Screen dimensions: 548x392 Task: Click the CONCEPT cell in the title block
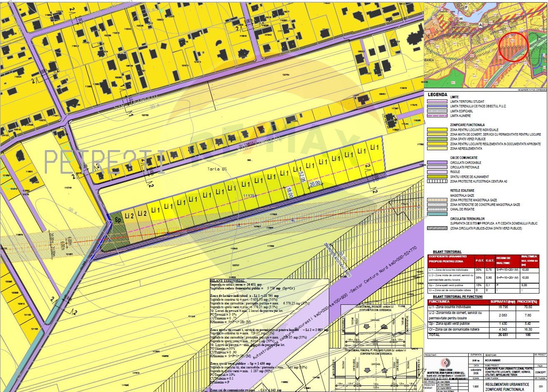point(540,372)
